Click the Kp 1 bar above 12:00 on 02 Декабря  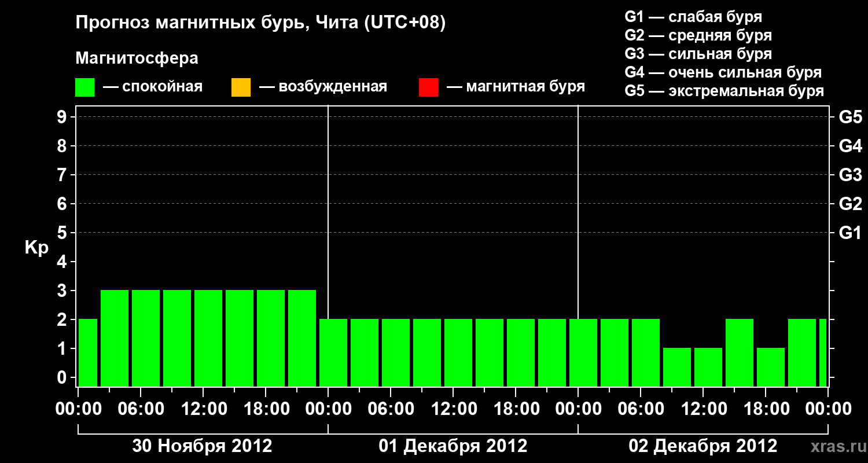pos(708,367)
